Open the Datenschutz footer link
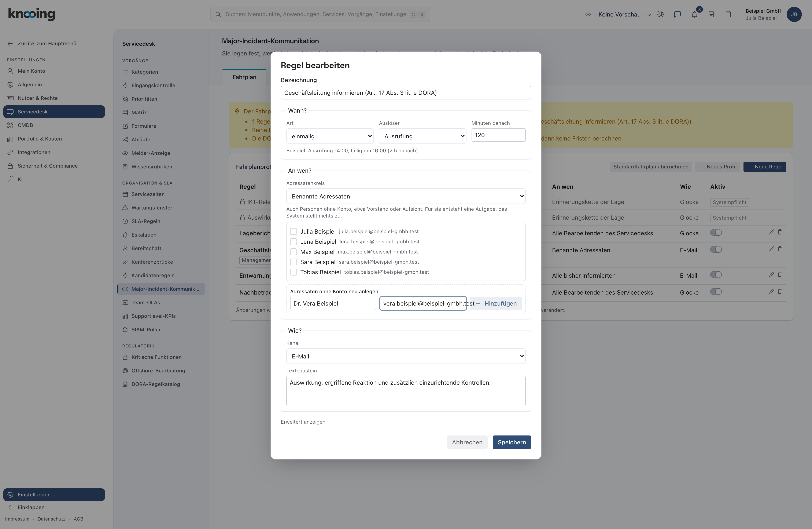 pyautogui.click(x=52, y=519)
